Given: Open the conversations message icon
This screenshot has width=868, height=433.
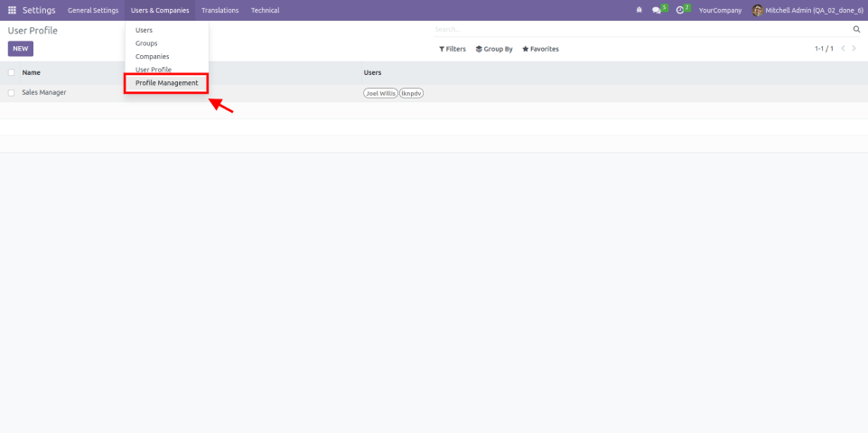Looking at the screenshot, I should [x=657, y=10].
